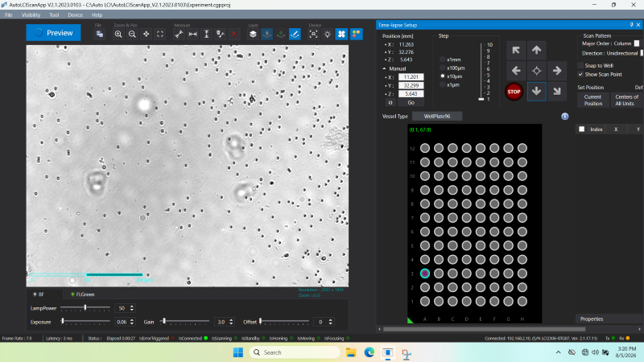
Task: Enable the Snap to Well checkbox
Action: pos(580,66)
